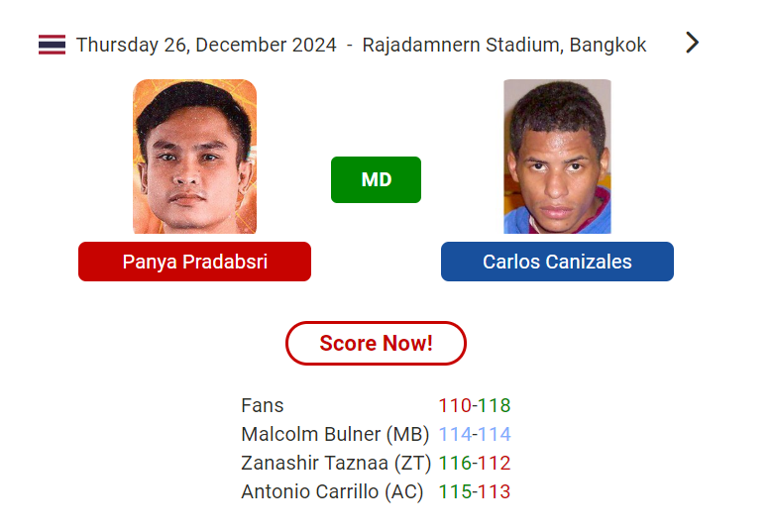View the 115-113 scorecard

point(475,491)
